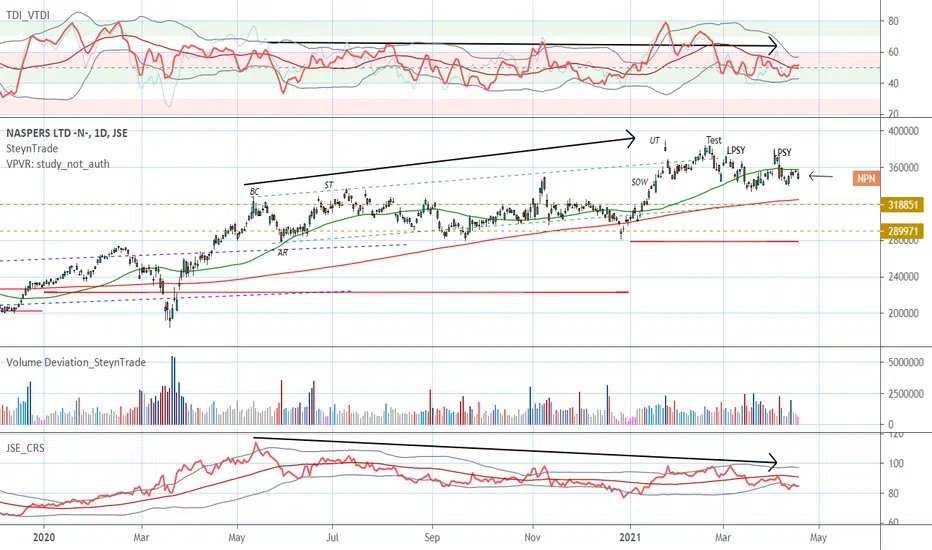This screenshot has height=550, width=932.
Task: Click the BC annotation on the chart
Action: (x=254, y=191)
